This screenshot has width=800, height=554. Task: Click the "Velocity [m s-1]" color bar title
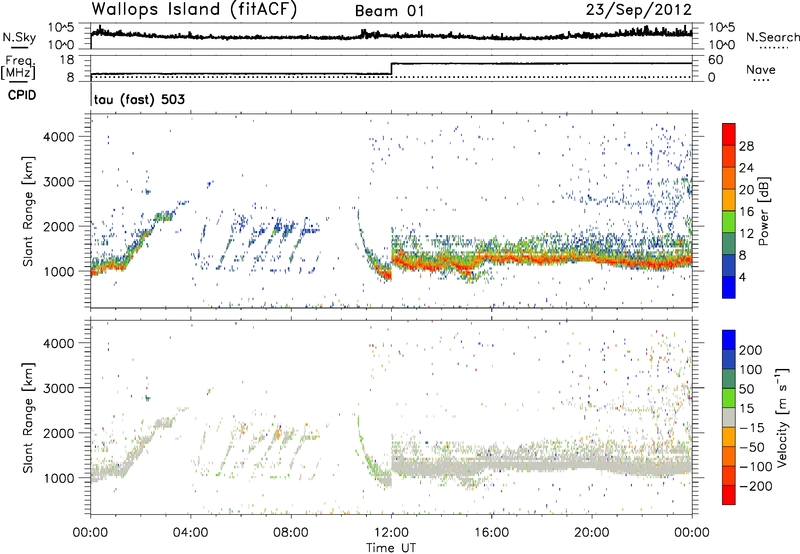[x=781, y=417]
